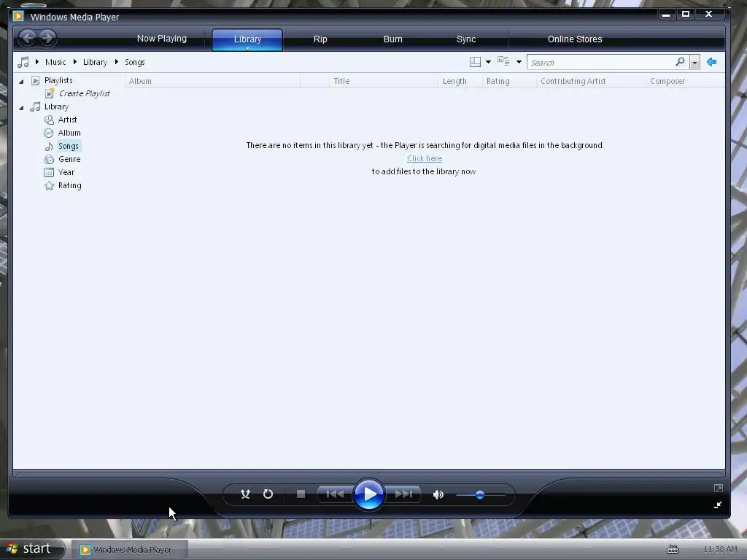
Task: Sort by the Rating column header
Action: pos(509,81)
